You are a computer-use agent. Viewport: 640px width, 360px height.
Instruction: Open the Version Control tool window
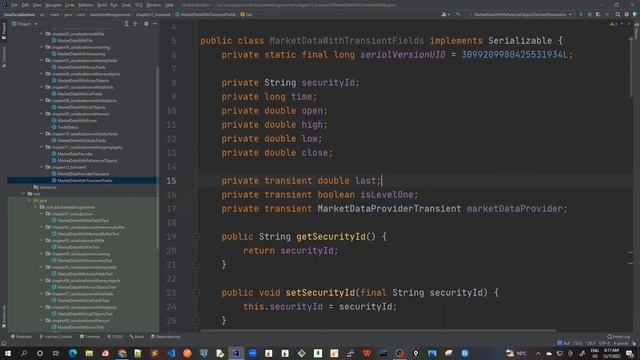pyautogui.click(x=56, y=337)
